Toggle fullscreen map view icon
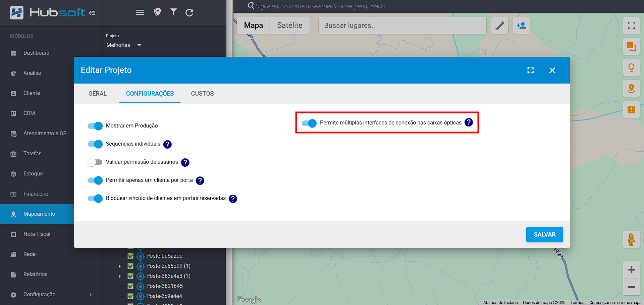The width and height of the screenshot is (644, 305). coord(632,26)
